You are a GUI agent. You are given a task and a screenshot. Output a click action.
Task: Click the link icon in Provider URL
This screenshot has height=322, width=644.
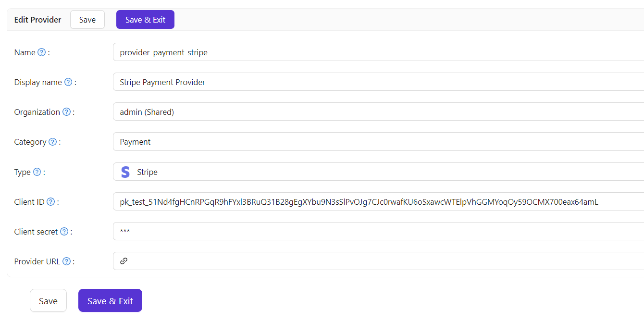pos(124,261)
